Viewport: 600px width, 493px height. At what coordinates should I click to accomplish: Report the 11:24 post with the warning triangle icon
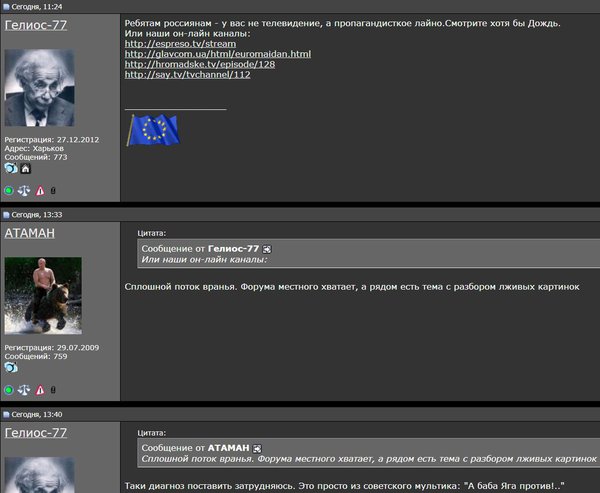coord(40,190)
